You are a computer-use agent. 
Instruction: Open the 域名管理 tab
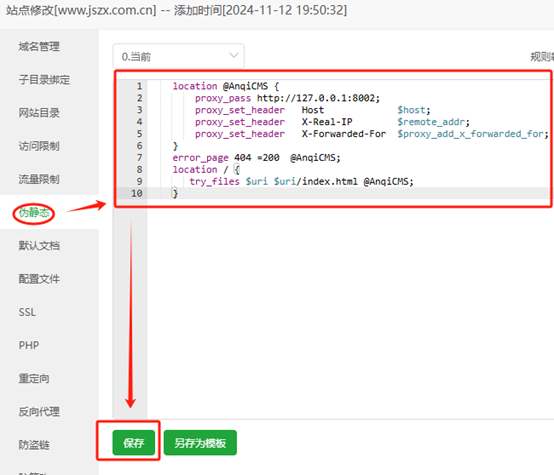click(x=39, y=46)
